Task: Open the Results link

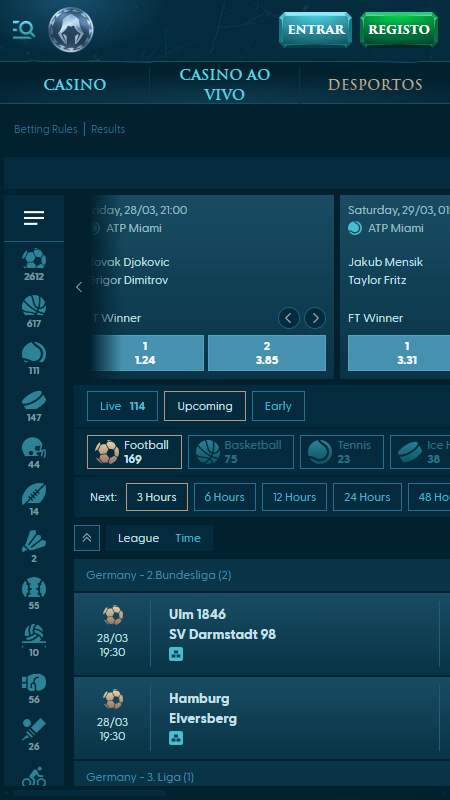Action: click(108, 129)
